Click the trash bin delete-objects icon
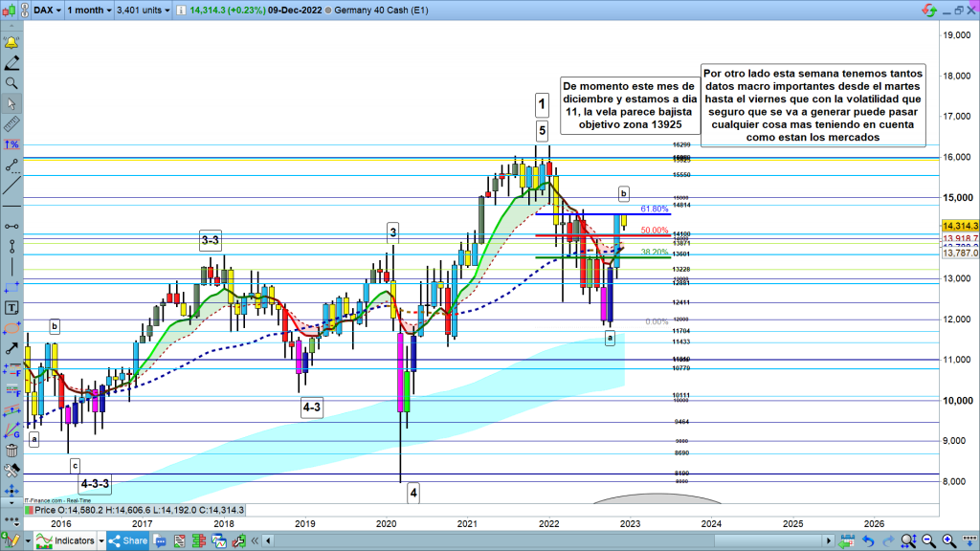 11,450
